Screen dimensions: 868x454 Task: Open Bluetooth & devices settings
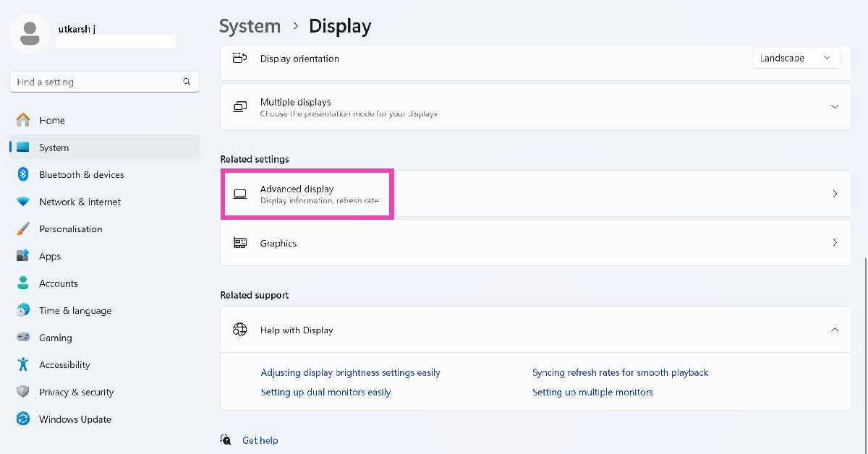(x=81, y=175)
